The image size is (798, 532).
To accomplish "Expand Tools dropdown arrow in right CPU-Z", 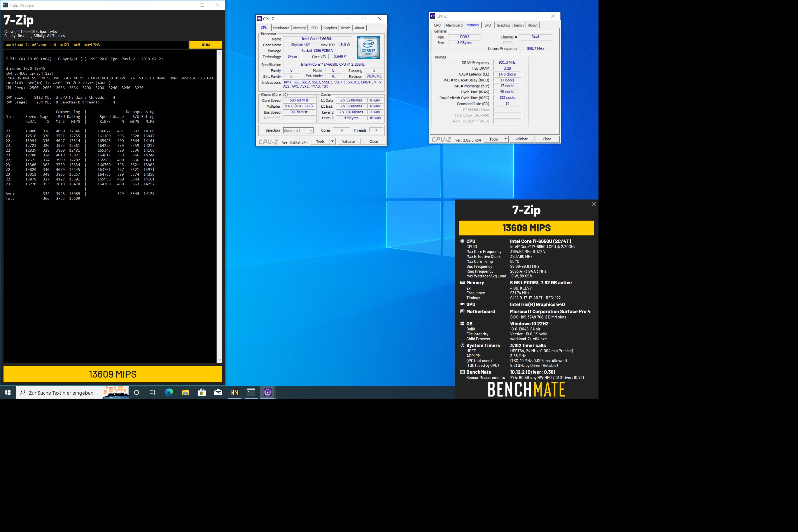I will pos(506,139).
